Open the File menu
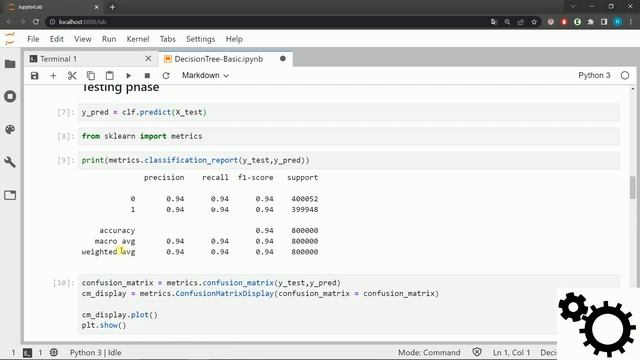This screenshot has height=360, width=640. pyautogui.click(x=33, y=39)
